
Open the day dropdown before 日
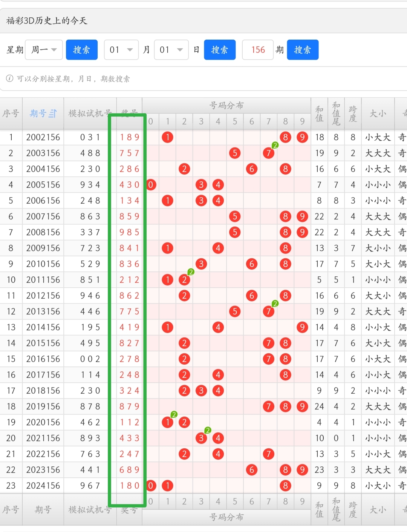tap(171, 50)
